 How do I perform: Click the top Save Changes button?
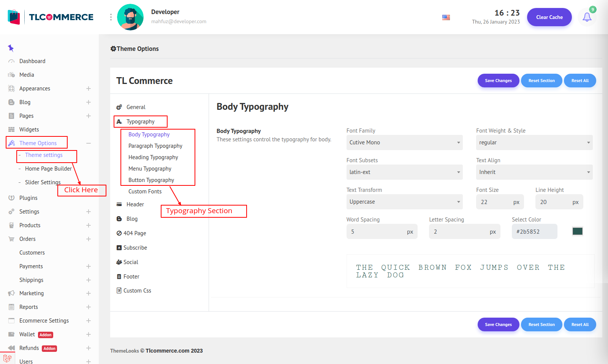point(498,81)
